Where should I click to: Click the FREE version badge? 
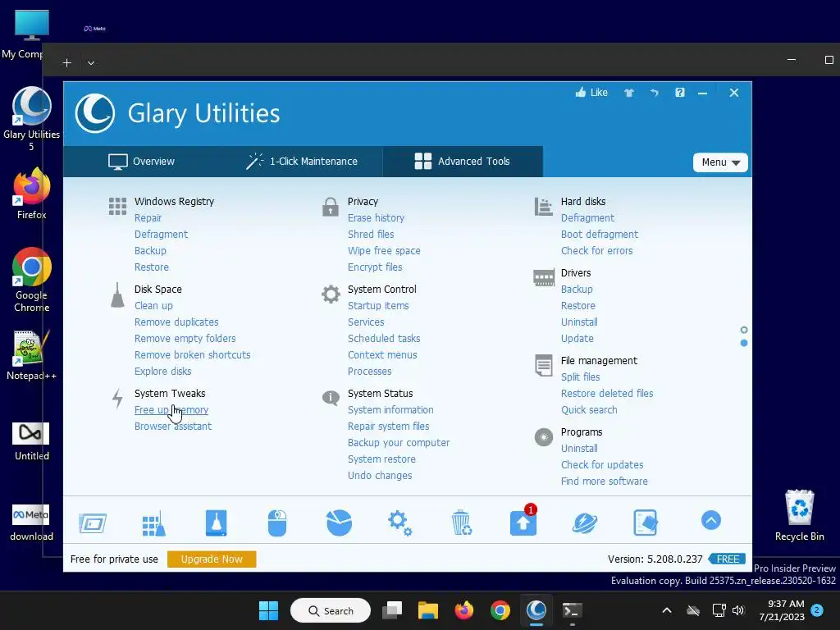pos(727,559)
